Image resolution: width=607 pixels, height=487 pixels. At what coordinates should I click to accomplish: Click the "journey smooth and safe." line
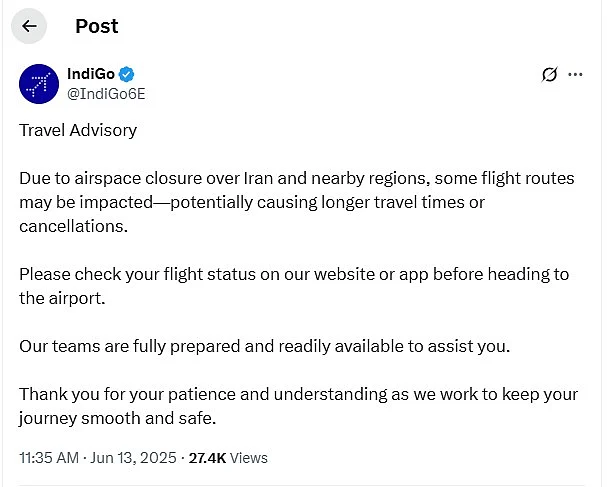pyautogui.click(x=117, y=418)
